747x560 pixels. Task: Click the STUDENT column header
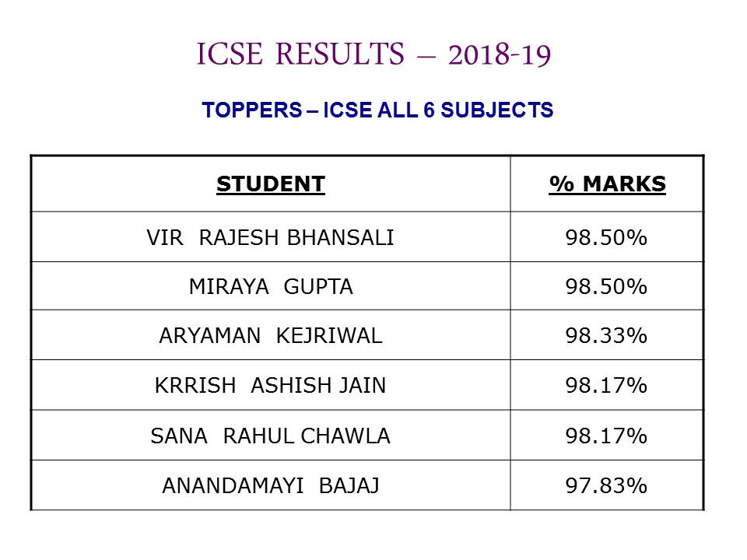coord(271,184)
